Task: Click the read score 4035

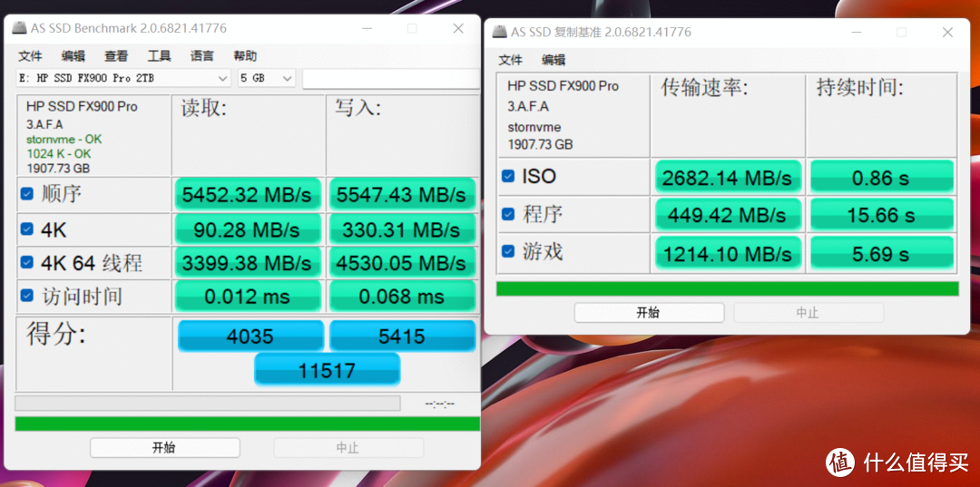Action: coord(250,336)
